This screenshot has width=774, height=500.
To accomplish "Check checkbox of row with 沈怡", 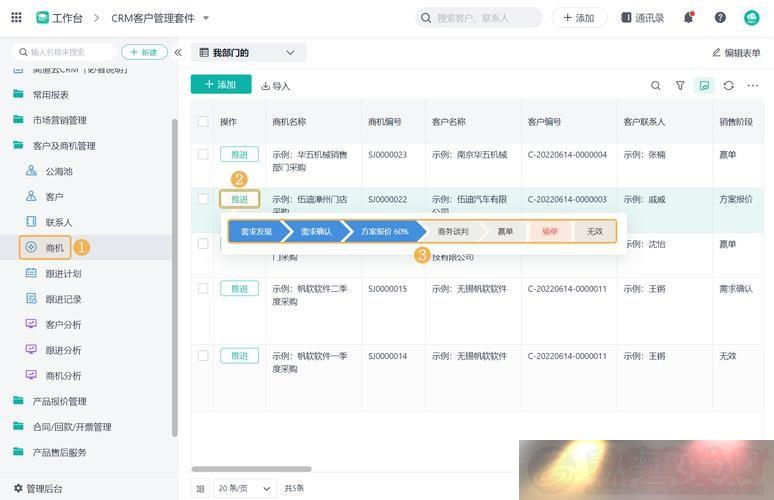I will (203, 244).
